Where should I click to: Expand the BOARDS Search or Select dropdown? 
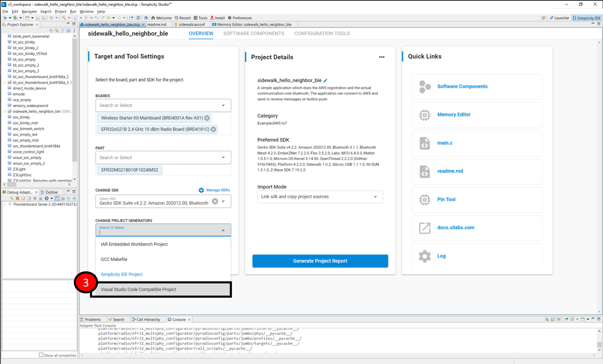(x=223, y=105)
